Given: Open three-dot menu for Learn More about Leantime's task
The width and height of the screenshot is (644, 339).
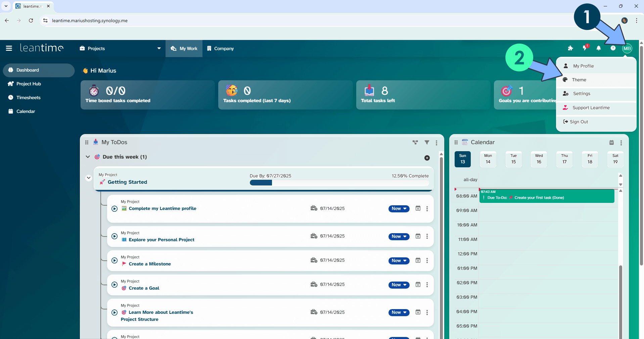Looking at the screenshot, I should [x=427, y=312].
